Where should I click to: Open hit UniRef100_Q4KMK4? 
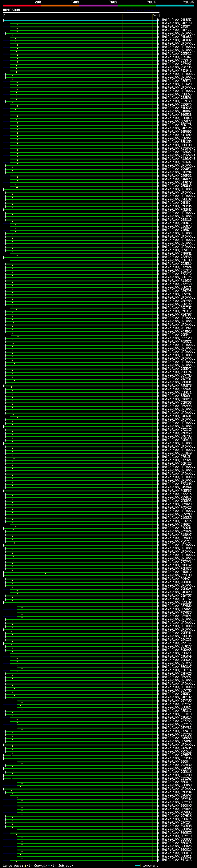pyautogui.click(x=177, y=203)
